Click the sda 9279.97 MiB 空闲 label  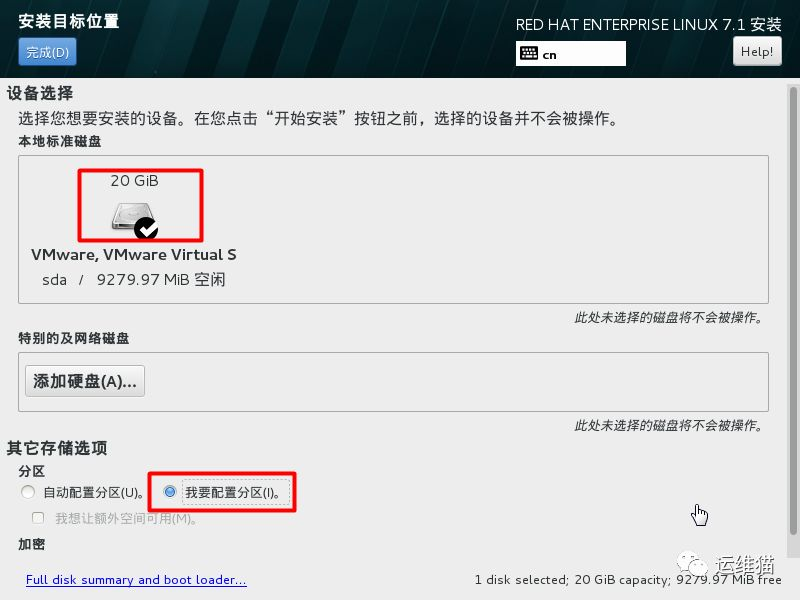[x=134, y=280]
